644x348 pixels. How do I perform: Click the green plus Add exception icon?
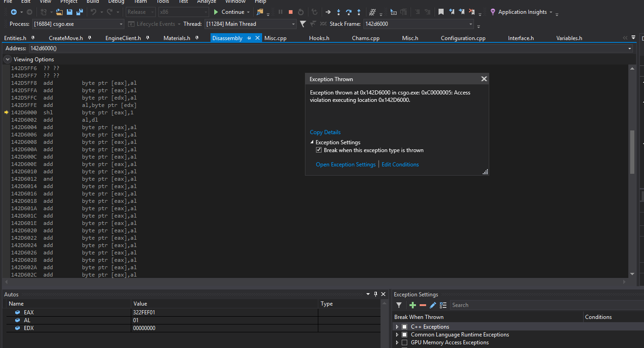tap(413, 305)
